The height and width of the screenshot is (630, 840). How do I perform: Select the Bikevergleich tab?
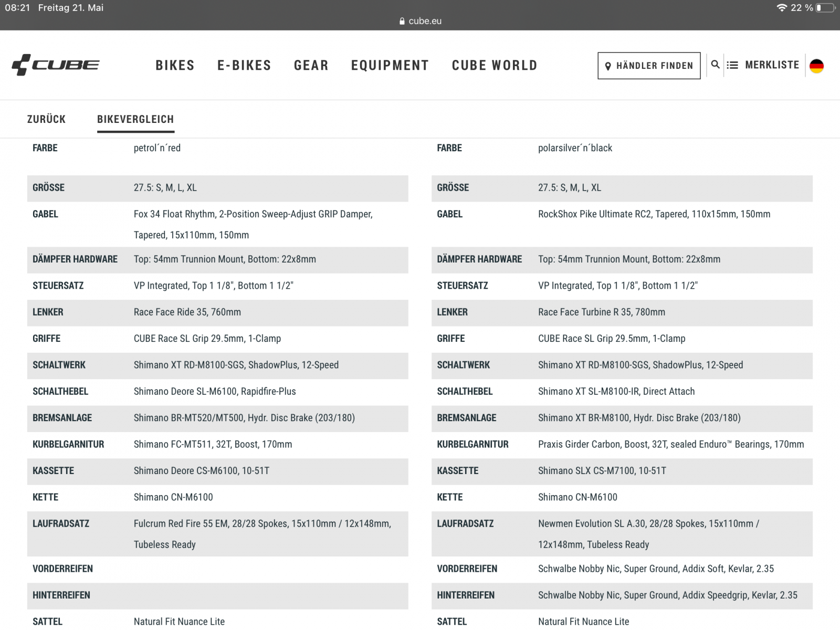[x=135, y=119]
